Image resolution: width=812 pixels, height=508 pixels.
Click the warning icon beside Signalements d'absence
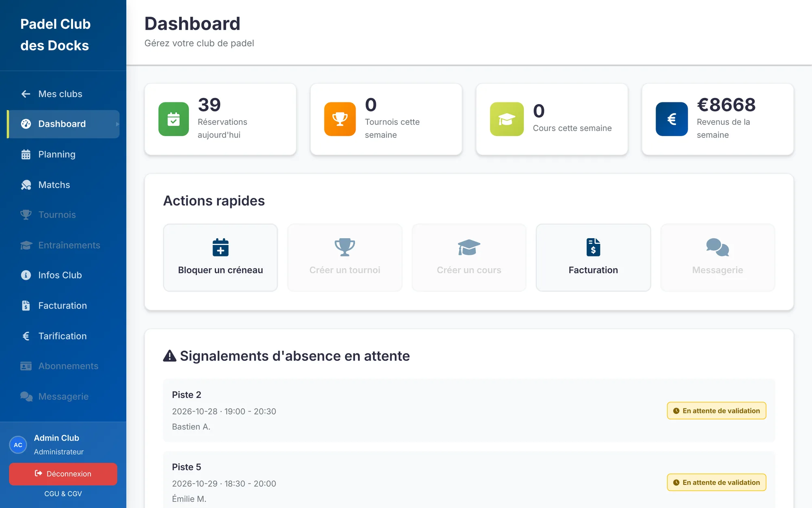pos(170,356)
